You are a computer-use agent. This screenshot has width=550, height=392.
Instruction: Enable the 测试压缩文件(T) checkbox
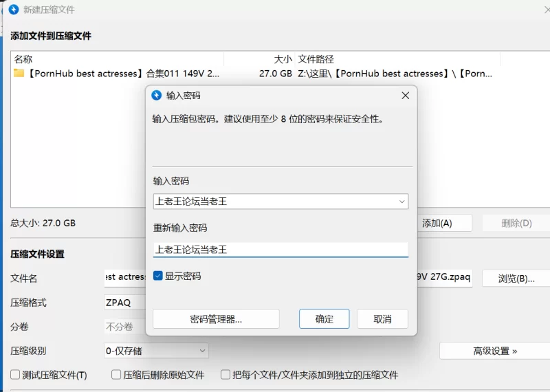[x=15, y=375]
